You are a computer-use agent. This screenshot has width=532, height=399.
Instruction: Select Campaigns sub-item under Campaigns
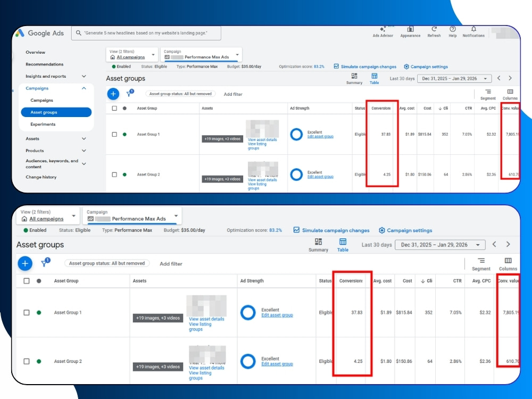point(41,100)
